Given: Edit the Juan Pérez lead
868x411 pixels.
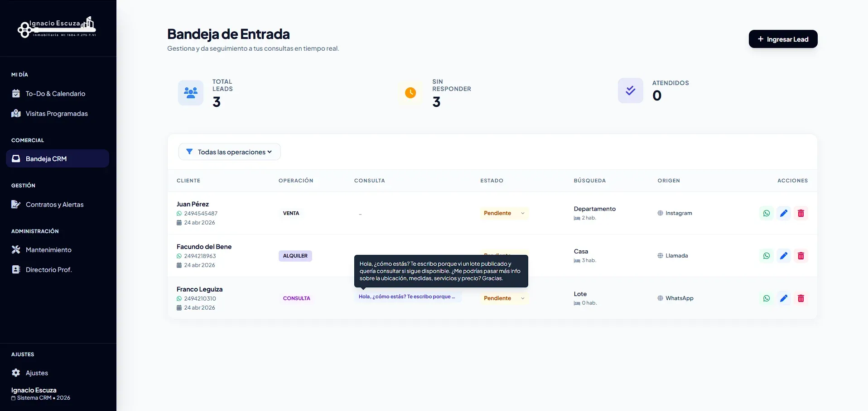Looking at the screenshot, I should coord(784,213).
